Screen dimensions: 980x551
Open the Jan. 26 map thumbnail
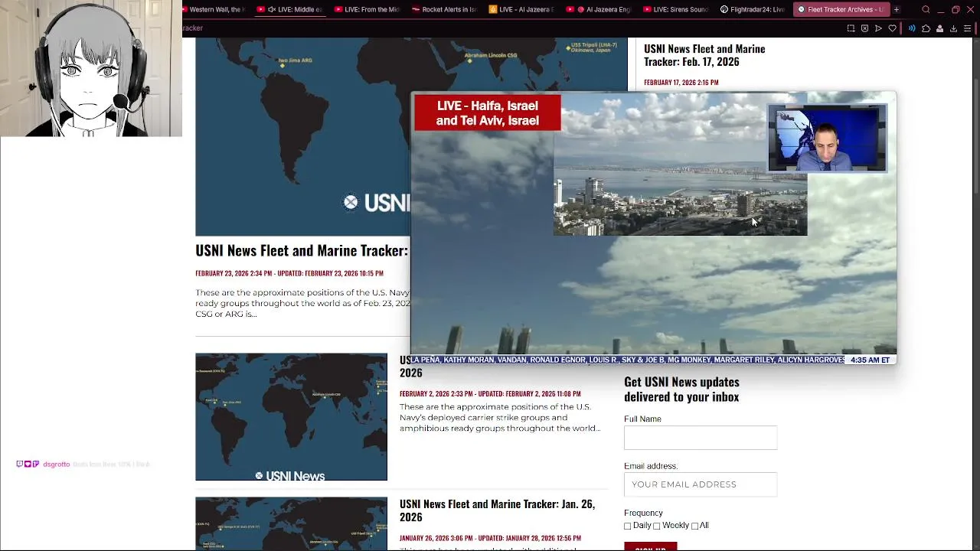[x=291, y=523]
